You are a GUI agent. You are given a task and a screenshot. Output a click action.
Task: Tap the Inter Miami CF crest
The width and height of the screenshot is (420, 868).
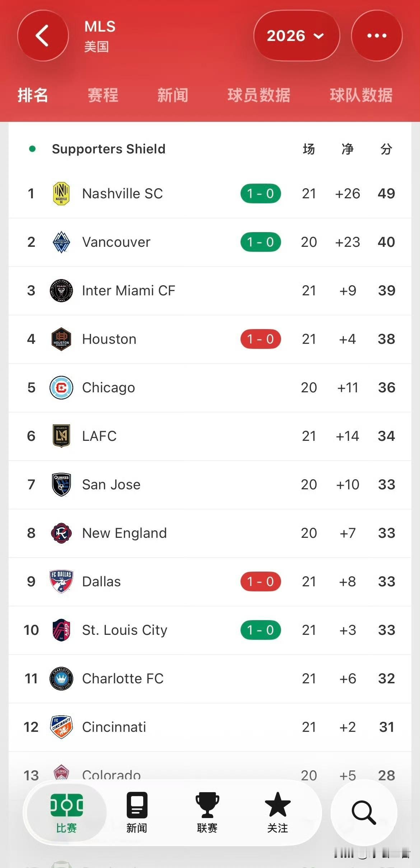[x=61, y=291]
